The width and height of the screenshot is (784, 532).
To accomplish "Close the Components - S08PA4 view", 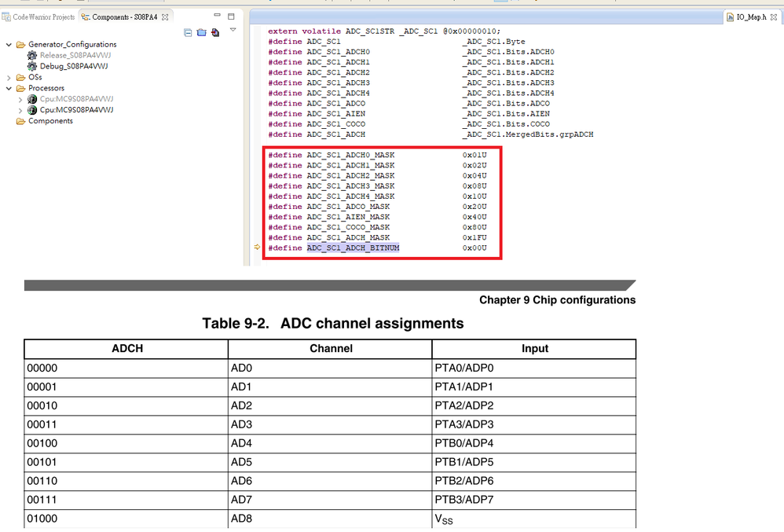I will coord(165,17).
